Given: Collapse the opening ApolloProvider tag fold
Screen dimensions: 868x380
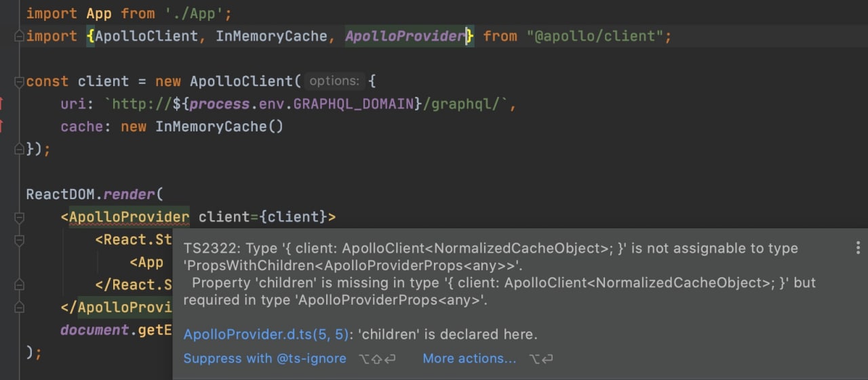Looking at the screenshot, I should tap(19, 217).
